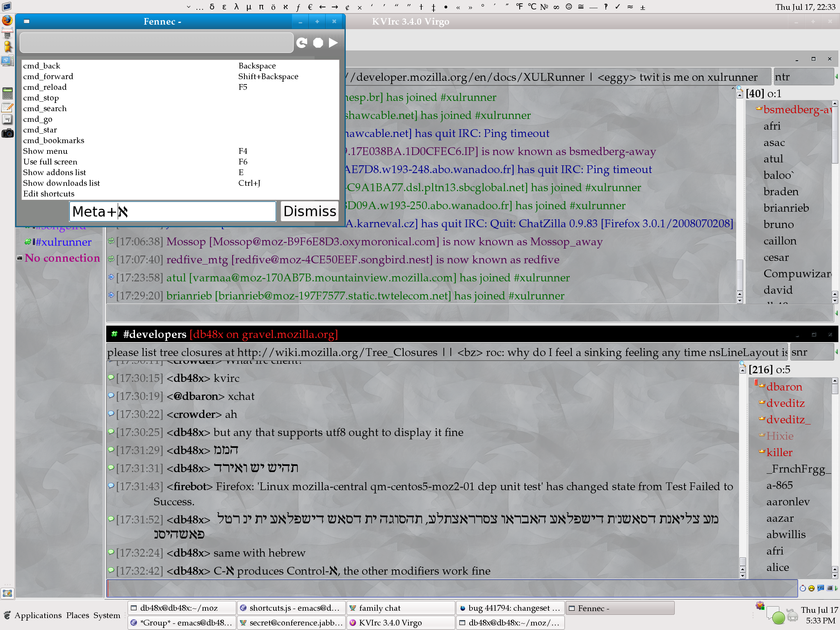
Task: Click the bottom-right panel clock showing 5:33 PM
Action: (x=819, y=615)
